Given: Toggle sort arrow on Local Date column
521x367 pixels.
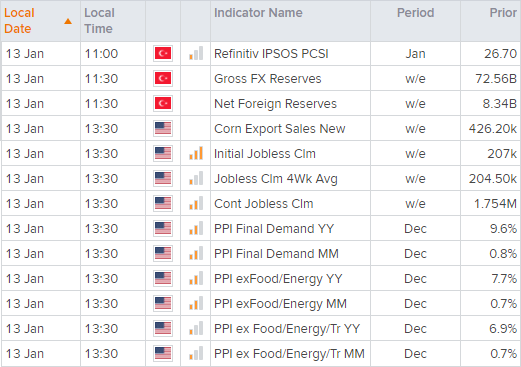Looking at the screenshot, I should coord(68,21).
